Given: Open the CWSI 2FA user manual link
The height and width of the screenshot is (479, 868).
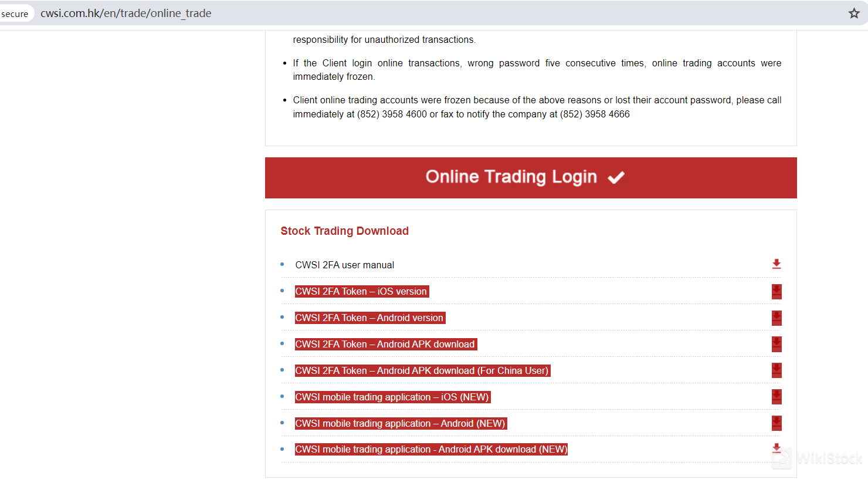Looking at the screenshot, I should 344,265.
